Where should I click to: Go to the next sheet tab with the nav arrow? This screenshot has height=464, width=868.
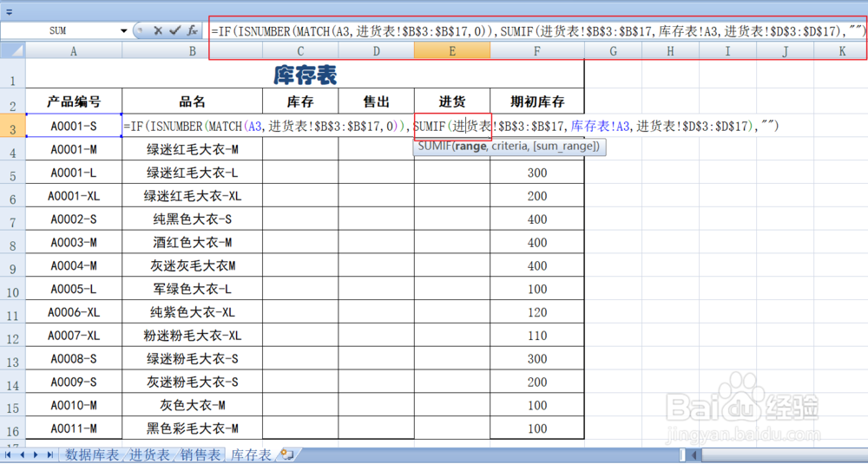(x=36, y=454)
